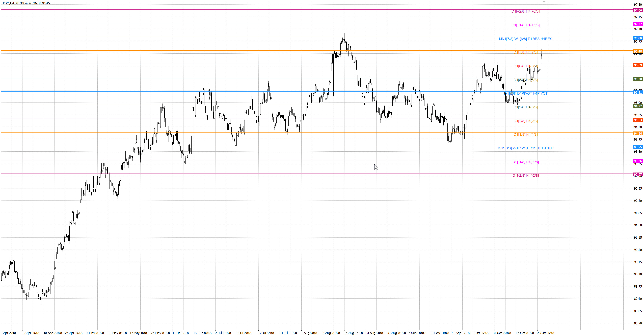The image size is (644, 336).
Task: Click the 1 Aug 00:00 time label
Action: coord(309,333)
